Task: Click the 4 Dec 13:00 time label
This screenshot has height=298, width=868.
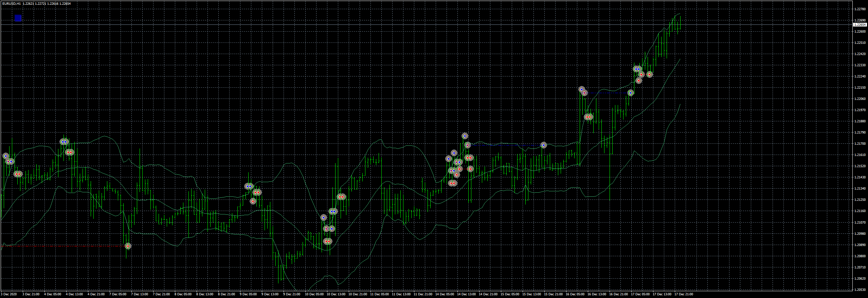Action: [74, 294]
